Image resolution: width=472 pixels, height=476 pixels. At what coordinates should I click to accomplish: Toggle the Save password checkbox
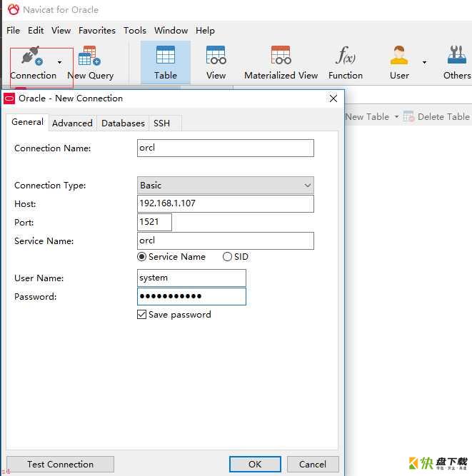[141, 315]
